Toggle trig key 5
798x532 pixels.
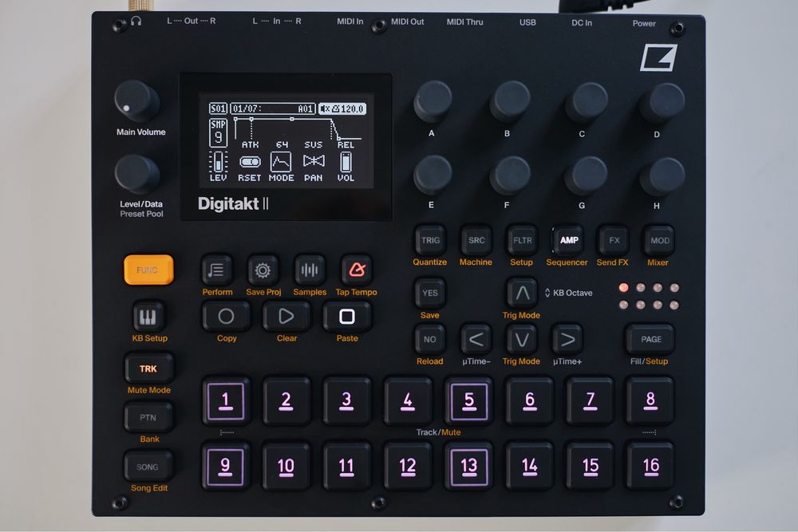click(468, 401)
